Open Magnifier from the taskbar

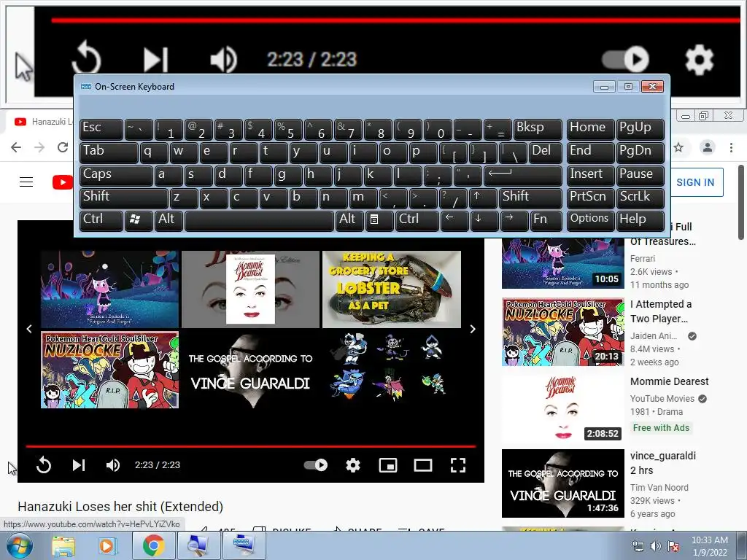coord(198,545)
